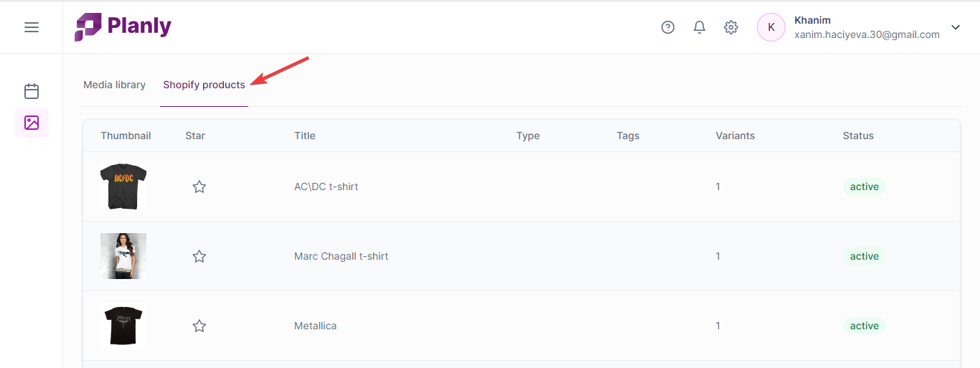Viewport: 980px width, 368px height.
Task: Open the AC\DC t-shirt title
Action: point(326,187)
